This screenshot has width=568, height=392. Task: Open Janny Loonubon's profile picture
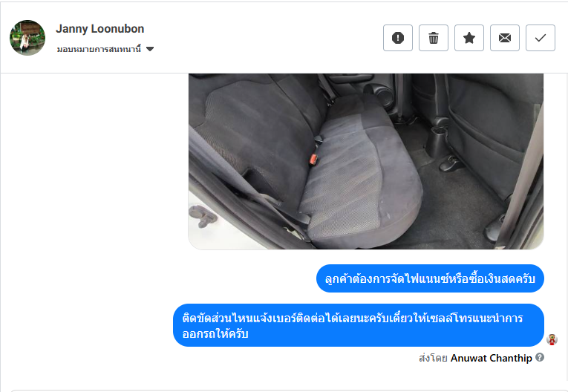(27, 38)
